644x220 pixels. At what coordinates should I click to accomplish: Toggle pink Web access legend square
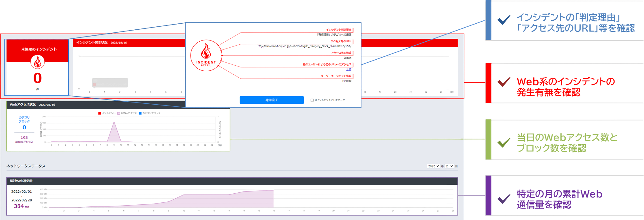[x=119, y=113]
